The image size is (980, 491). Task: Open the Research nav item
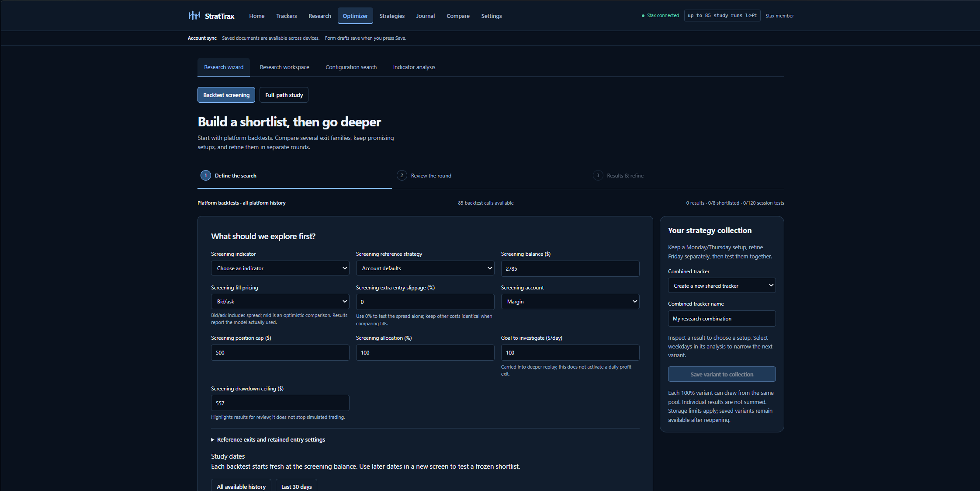[x=319, y=16]
